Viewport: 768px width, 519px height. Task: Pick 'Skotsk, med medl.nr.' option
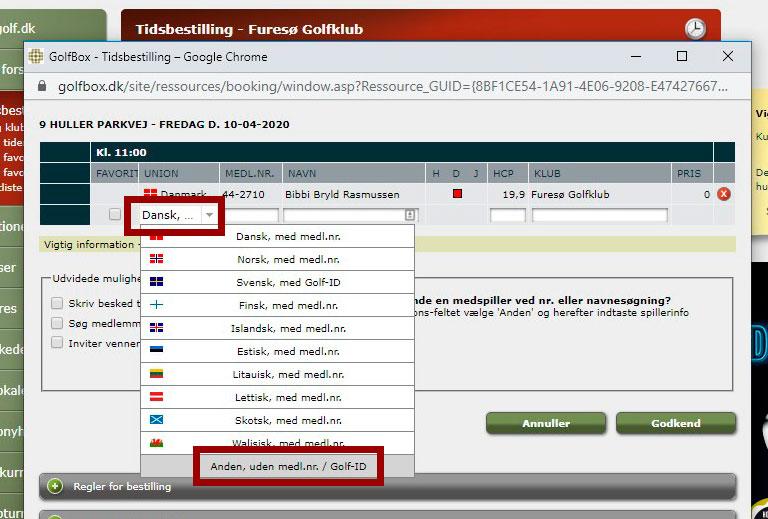277,420
